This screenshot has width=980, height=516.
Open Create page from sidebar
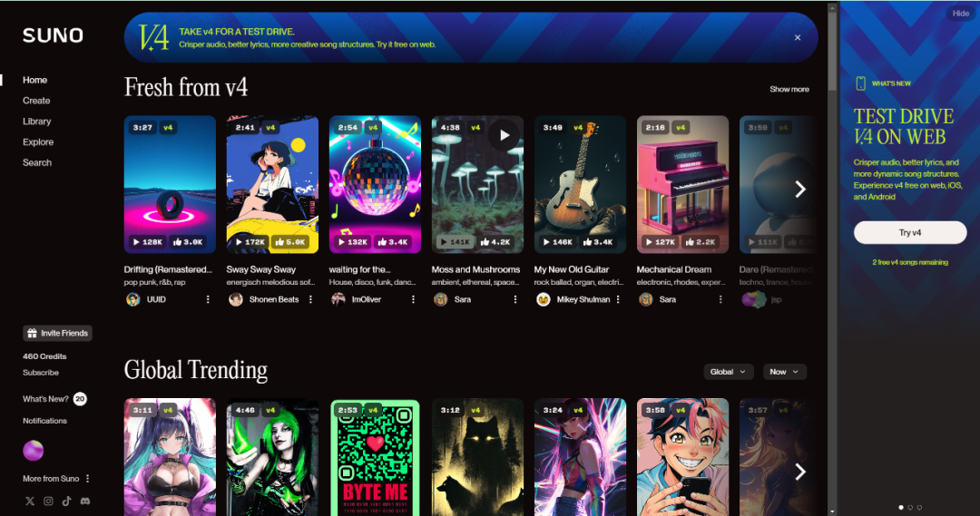click(x=36, y=101)
